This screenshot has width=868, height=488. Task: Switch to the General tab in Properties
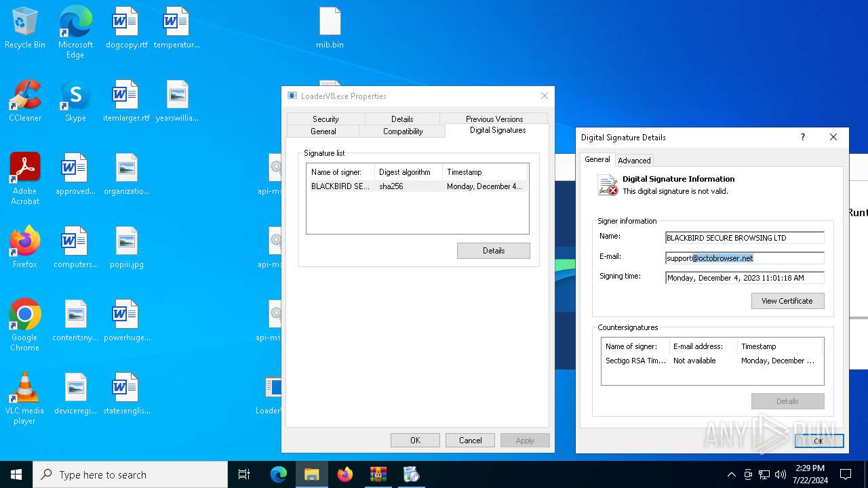(323, 131)
